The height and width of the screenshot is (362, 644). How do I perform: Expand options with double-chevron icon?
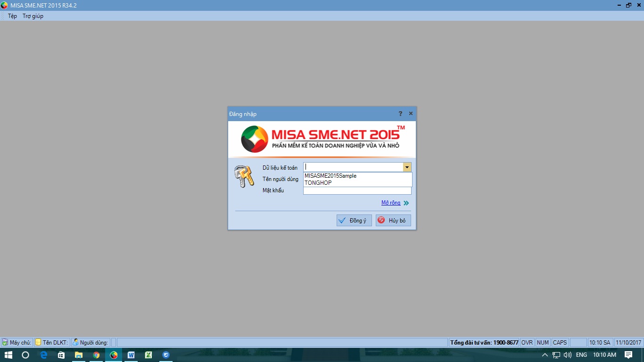[x=406, y=203]
